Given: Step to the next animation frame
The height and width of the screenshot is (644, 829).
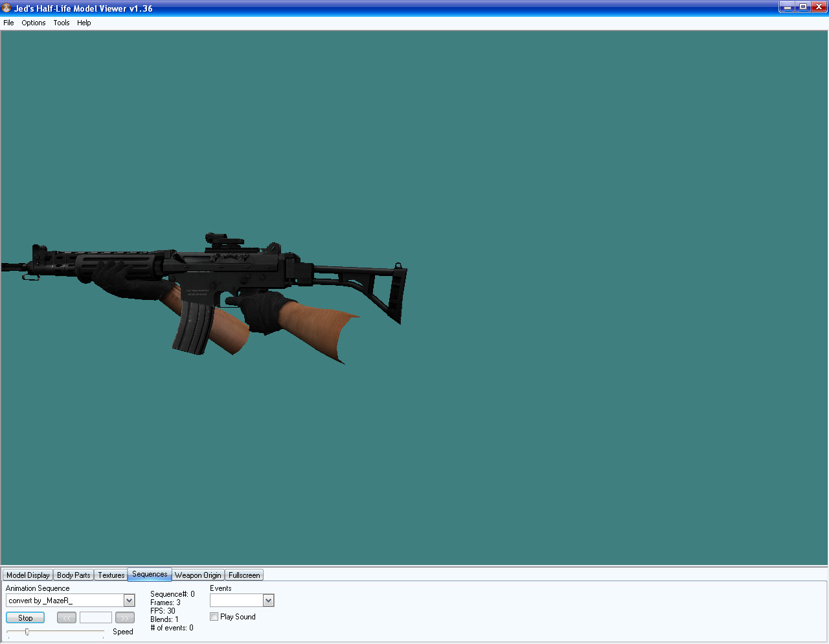Looking at the screenshot, I should tap(125, 618).
